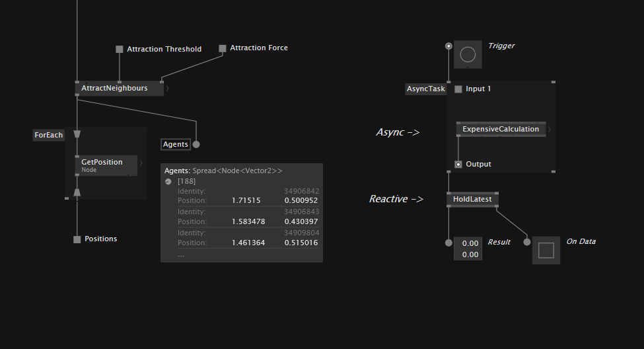
Task: Click the ForEach top splicer triangle
Action: point(77,134)
